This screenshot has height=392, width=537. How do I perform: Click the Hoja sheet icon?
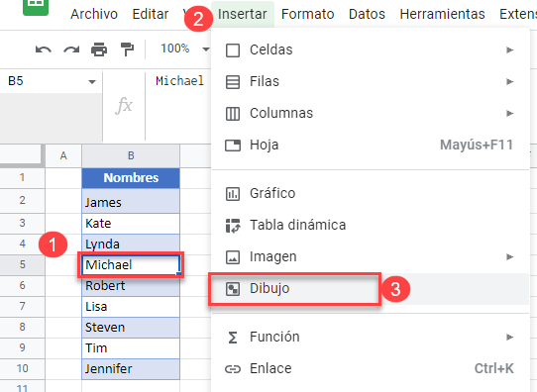click(233, 146)
